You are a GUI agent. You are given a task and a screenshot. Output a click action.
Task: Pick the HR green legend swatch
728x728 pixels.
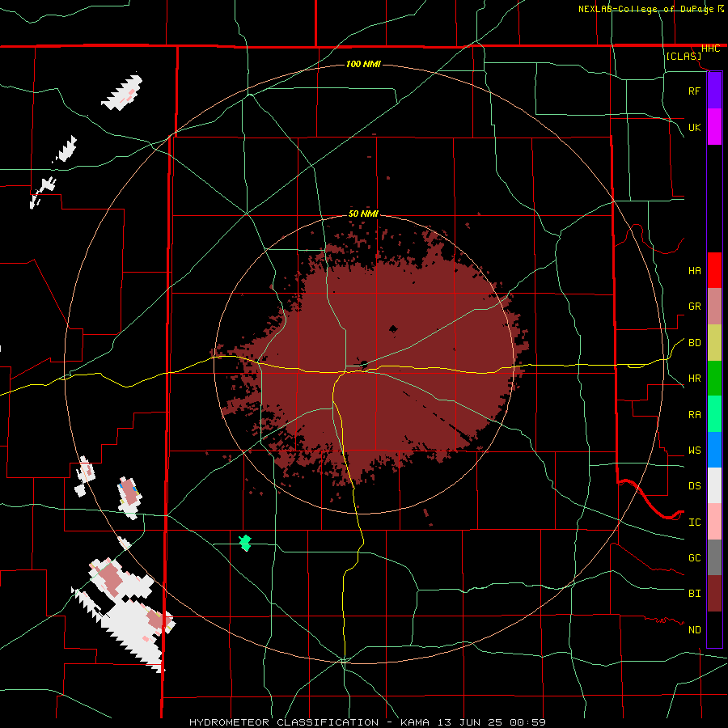click(714, 379)
